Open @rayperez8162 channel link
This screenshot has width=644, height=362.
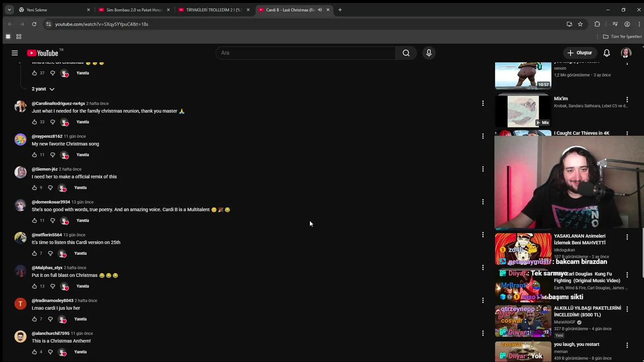pyautogui.click(x=47, y=136)
